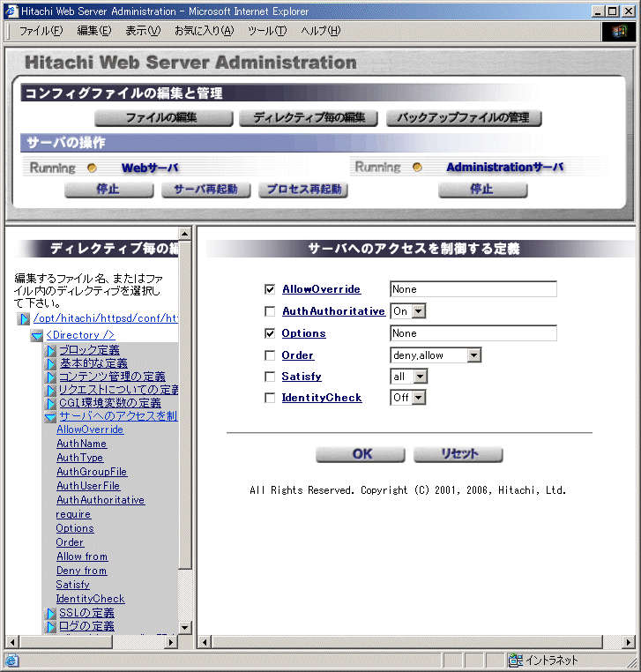Click the リセット button
The image size is (641, 672).
tap(458, 455)
